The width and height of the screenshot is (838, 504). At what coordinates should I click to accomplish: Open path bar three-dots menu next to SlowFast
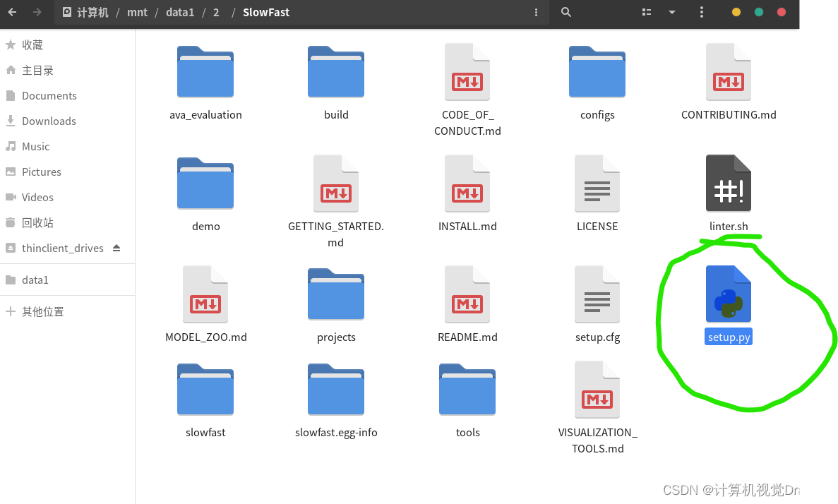[536, 12]
